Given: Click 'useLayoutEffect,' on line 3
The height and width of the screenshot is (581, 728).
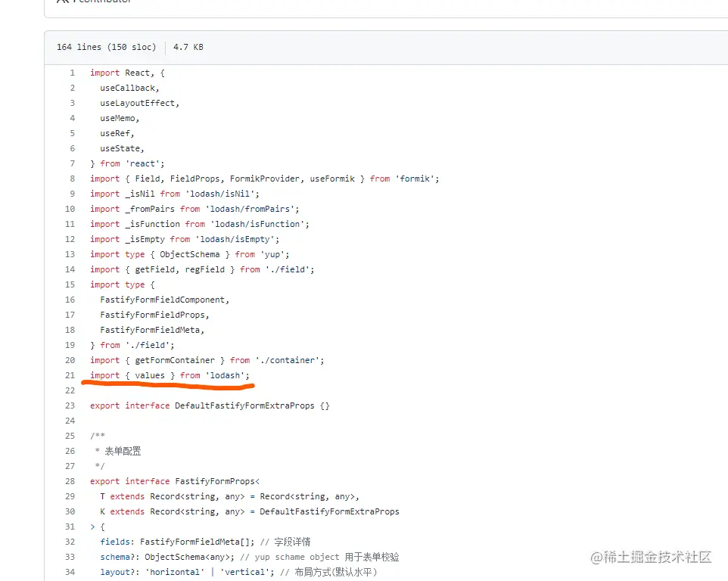Looking at the screenshot, I should point(140,103).
